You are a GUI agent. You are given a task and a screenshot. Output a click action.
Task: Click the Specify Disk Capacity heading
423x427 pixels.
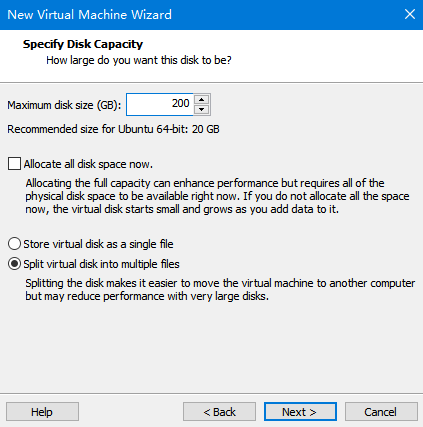click(x=83, y=44)
